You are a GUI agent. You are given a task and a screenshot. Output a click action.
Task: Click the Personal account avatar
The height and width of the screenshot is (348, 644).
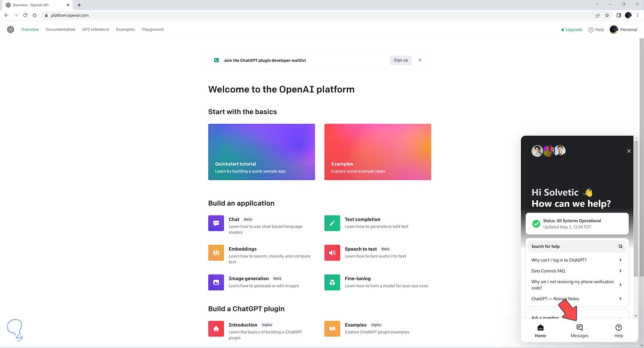point(614,30)
